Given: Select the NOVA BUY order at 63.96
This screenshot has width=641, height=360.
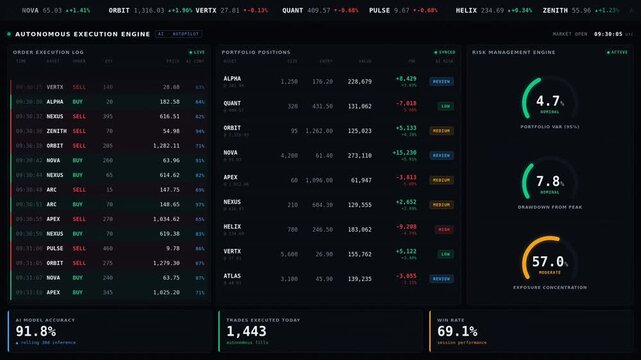Looking at the screenshot, I should (109, 161).
